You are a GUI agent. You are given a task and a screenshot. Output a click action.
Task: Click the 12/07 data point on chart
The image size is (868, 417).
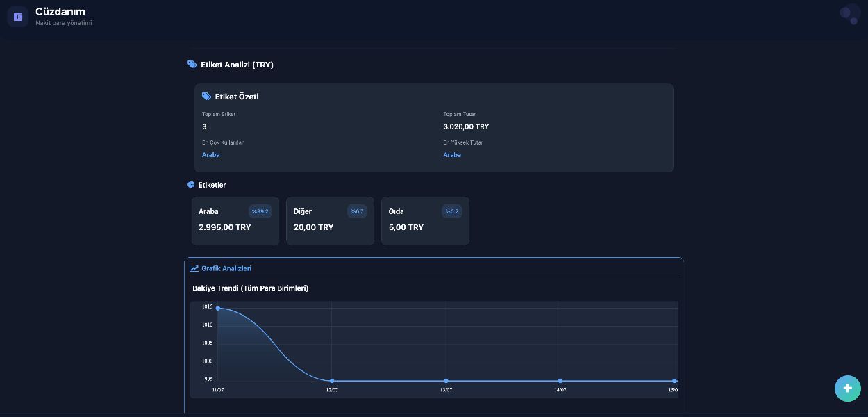point(332,381)
